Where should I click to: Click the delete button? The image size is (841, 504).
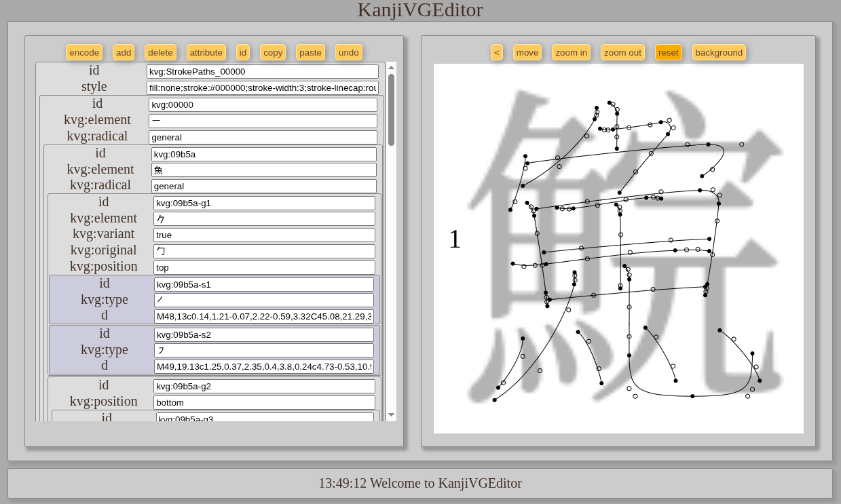160,52
